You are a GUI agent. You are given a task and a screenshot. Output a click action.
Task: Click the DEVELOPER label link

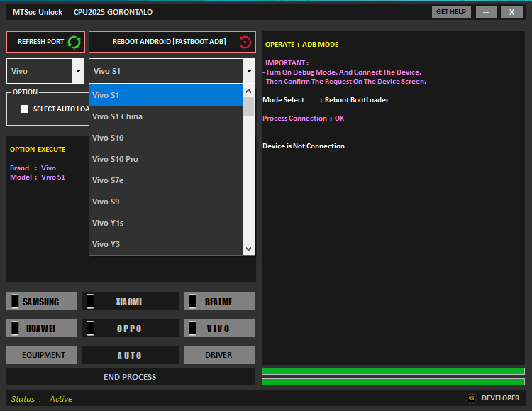coord(500,398)
